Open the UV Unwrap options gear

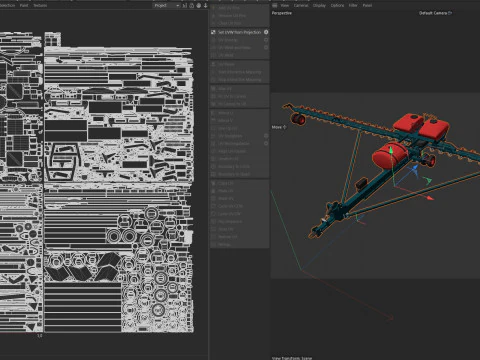(x=266, y=40)
